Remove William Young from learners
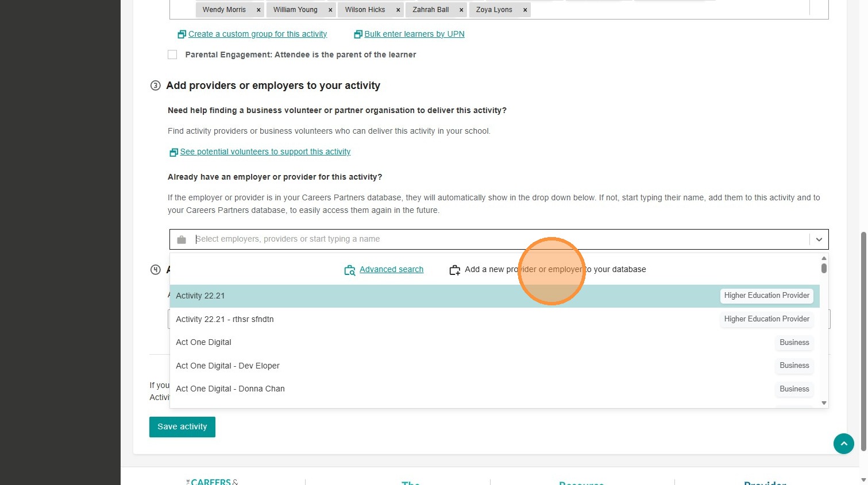Viewport: 868px width, 485px height. pos(330,10)
